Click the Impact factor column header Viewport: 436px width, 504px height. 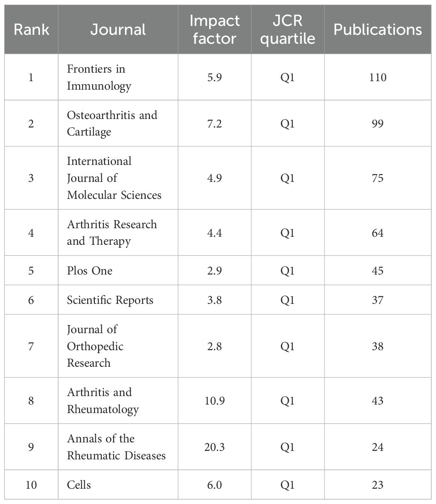coord(214,29)
